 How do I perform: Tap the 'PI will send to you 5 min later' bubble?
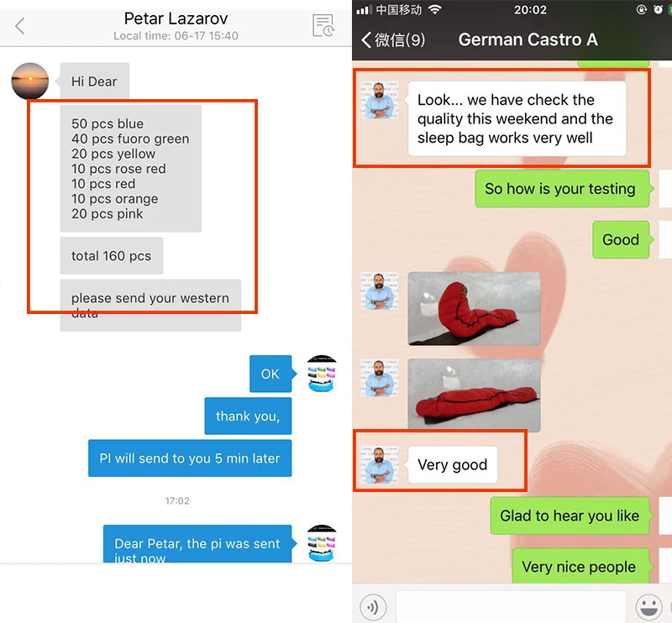(x=190, y=458)
